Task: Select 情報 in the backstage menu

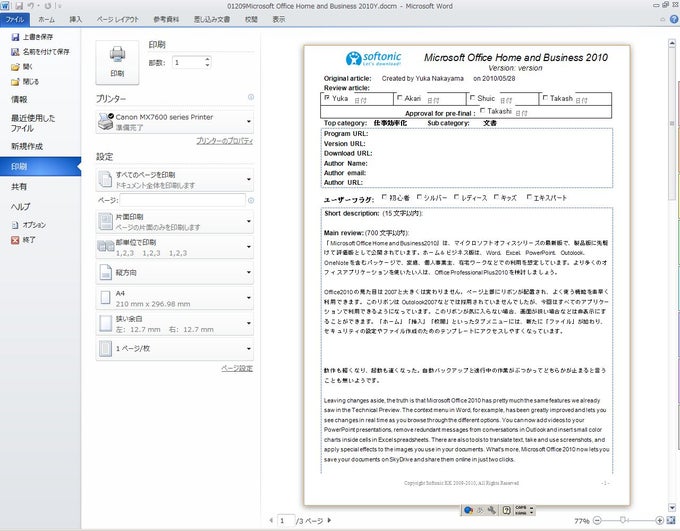Action: 19,100
